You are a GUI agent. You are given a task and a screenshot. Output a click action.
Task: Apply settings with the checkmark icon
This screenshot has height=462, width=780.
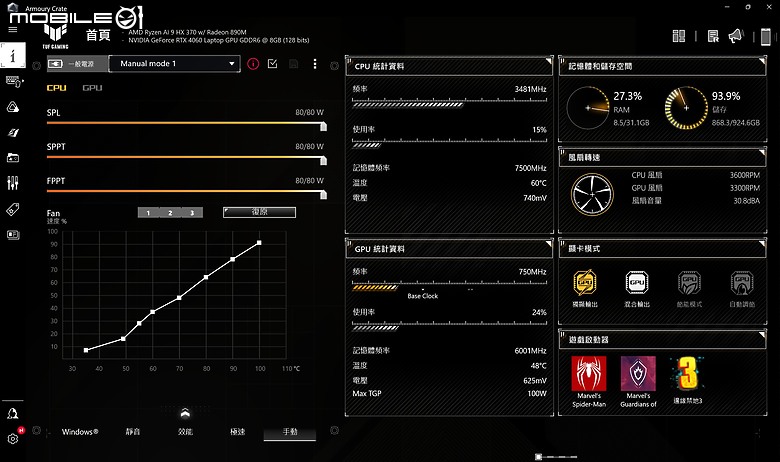click(272, 64)
